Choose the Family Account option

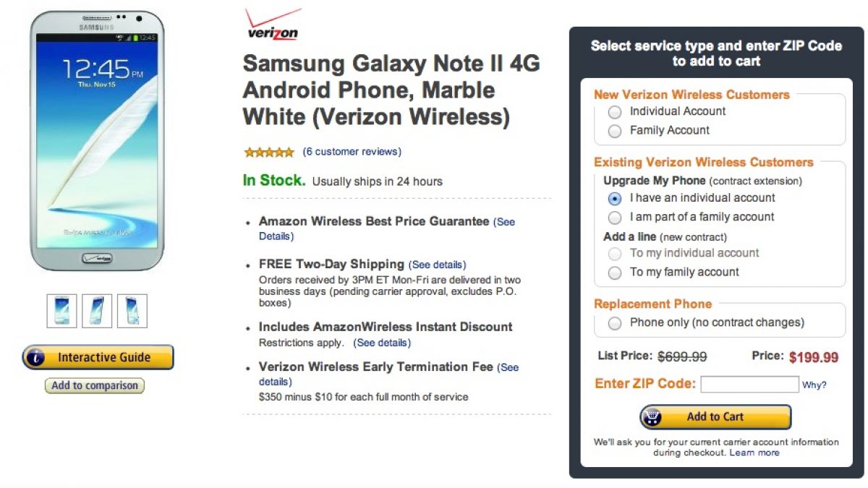615,131
